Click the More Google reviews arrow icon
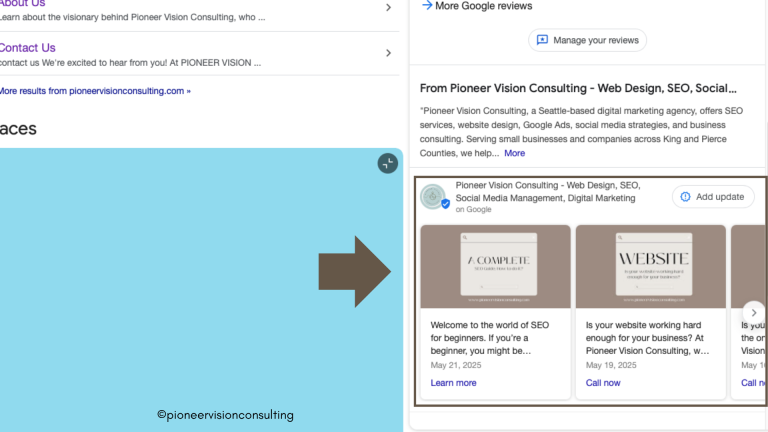The width and height of the screenshot is (768, 432). pos(427,5)
